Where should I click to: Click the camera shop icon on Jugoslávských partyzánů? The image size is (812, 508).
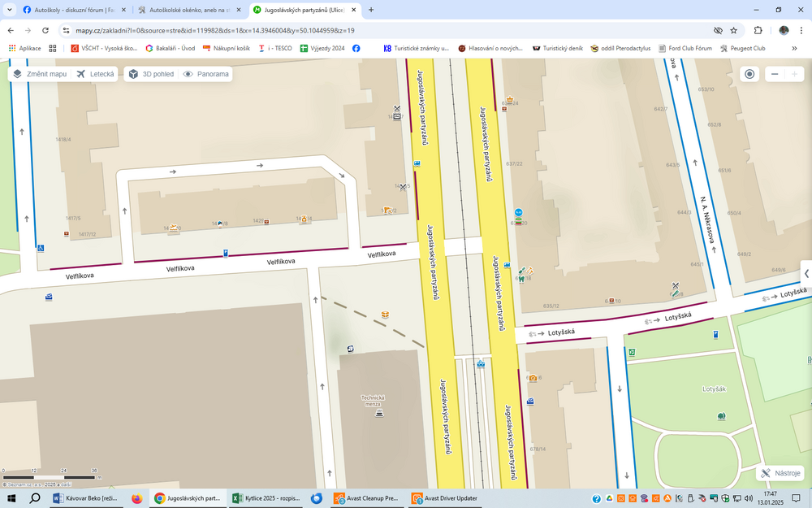[x=533, y=378]
